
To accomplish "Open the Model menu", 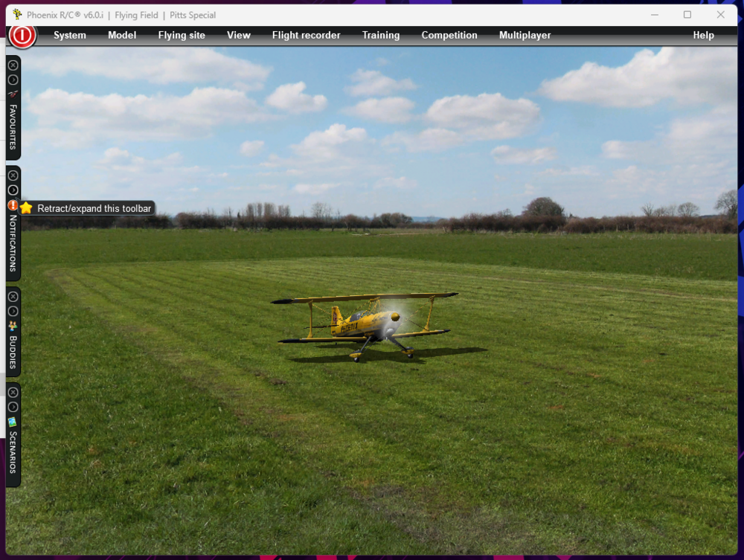I will pyautogui.click(x=122, y=35).
